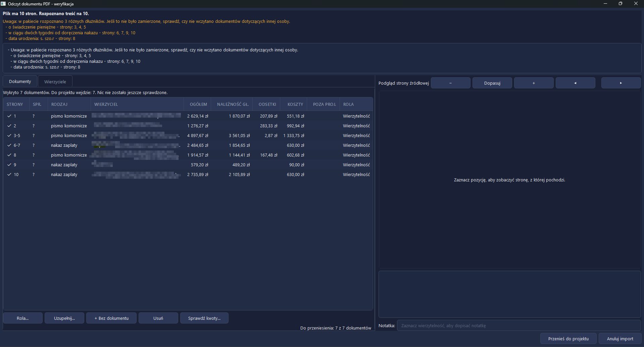Click the ROLA column header
The width and height of the screenshot is (644, 347).
(356, 104)
